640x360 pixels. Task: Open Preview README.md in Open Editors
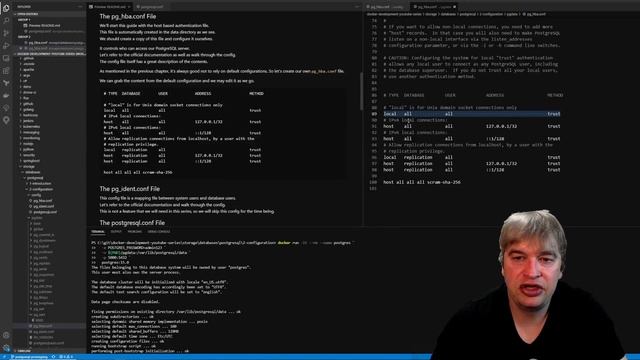coord(44,25)
